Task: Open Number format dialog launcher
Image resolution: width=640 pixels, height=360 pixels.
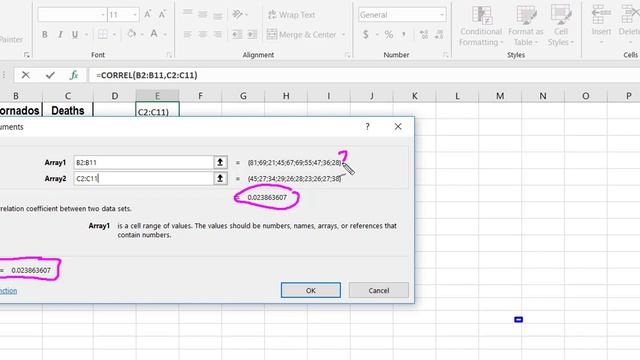Action: (446, 55)
